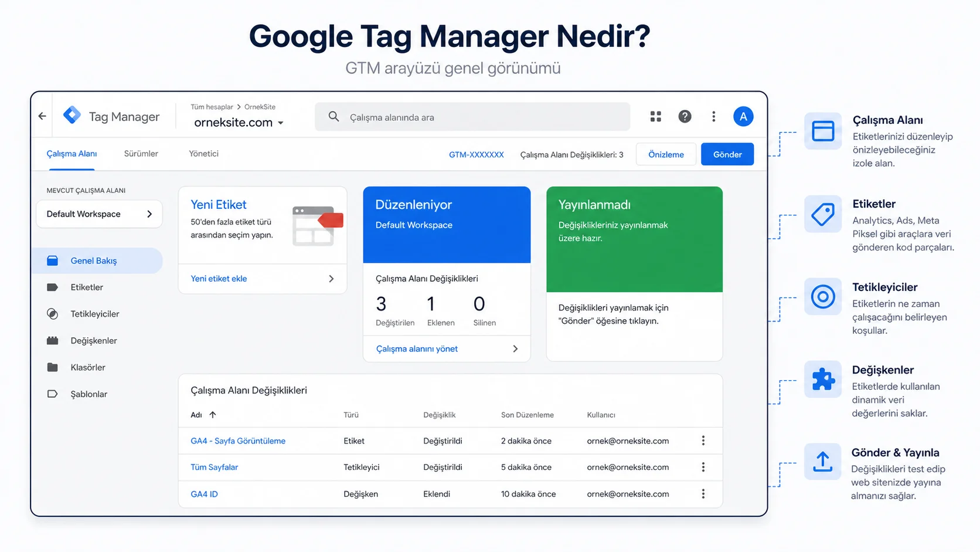Click the Etiketler tag icon in sidebar
The width and height of the screenshot is (980, 552).
52,287
